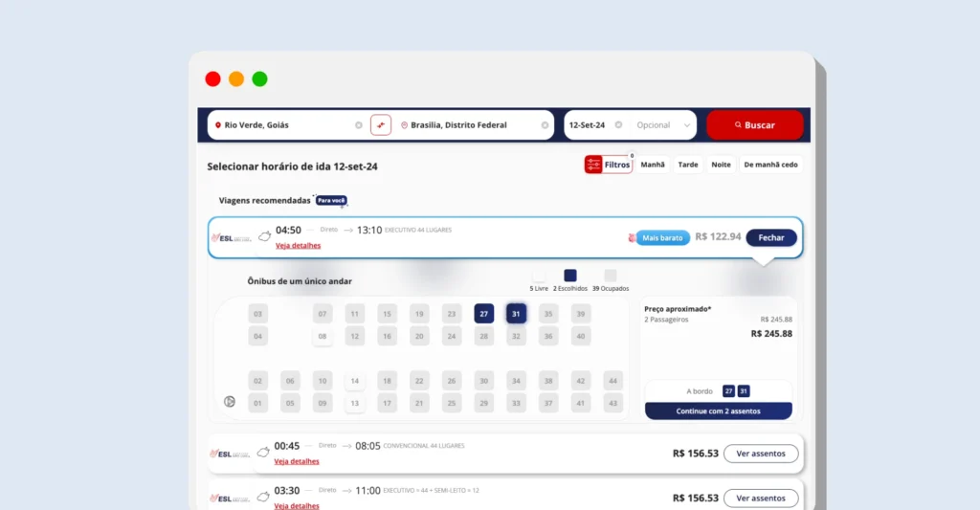Click the origin location pin icon

click(x=218, y=125)
